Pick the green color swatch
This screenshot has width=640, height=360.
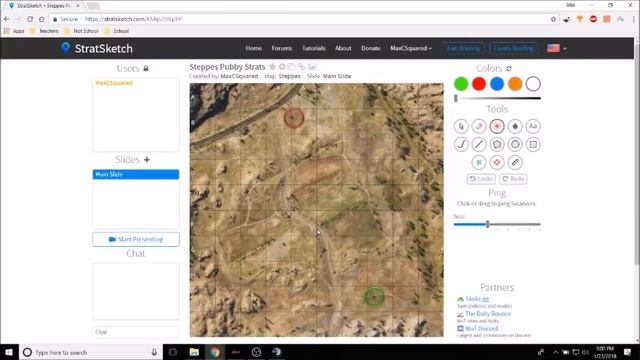click(x=461, y=84)
